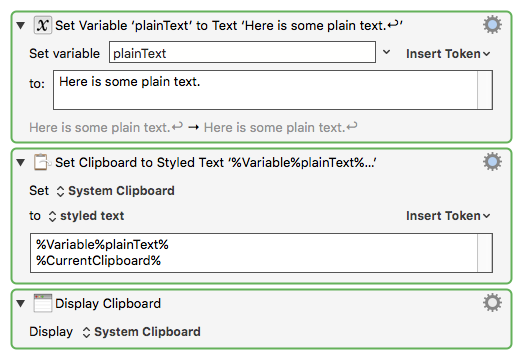This screenshot has width=523, height=363.
Task: Click the plainText variable name field
Action: (x=242, y=52)
